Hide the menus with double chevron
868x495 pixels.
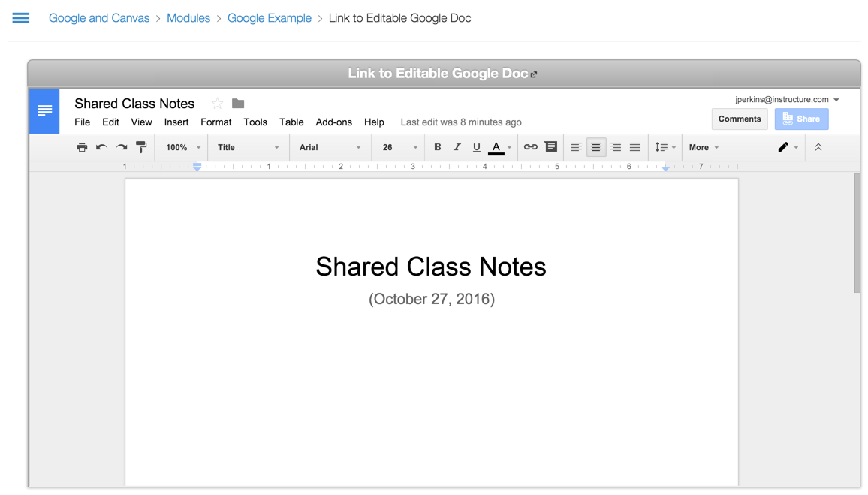(x=818, y=147)
